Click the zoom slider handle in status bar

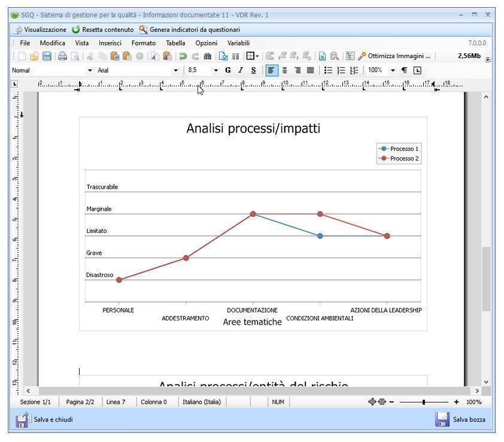click(x=424, y=402)
